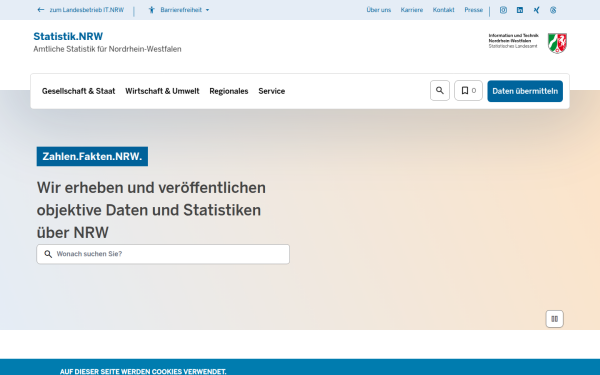
Task: Click the Daten übermitteln button
Action: (525, 91)
